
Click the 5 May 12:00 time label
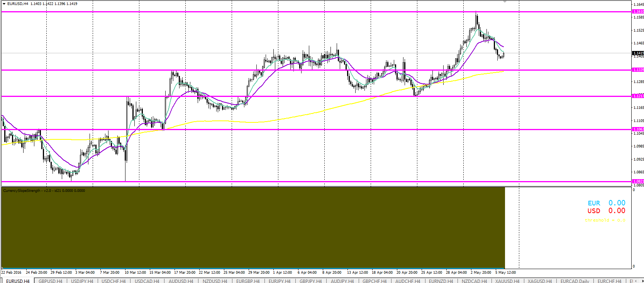tap(505, 273)
